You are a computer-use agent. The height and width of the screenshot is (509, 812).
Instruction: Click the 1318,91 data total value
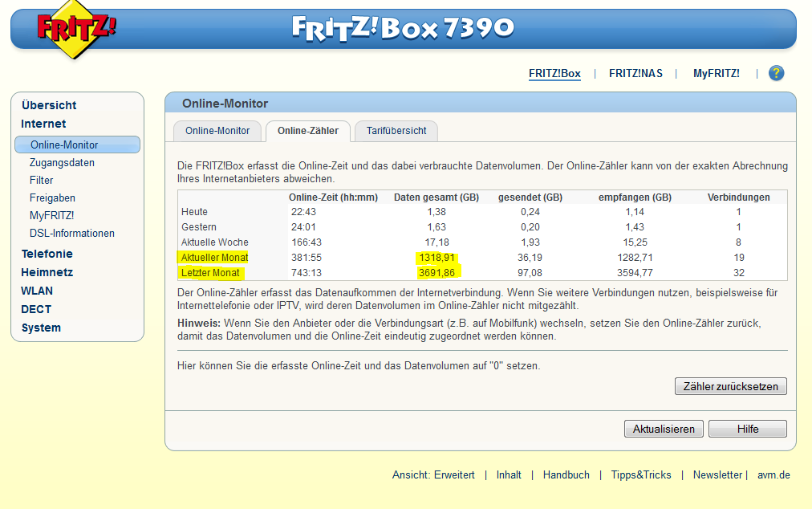click(436, 258)
